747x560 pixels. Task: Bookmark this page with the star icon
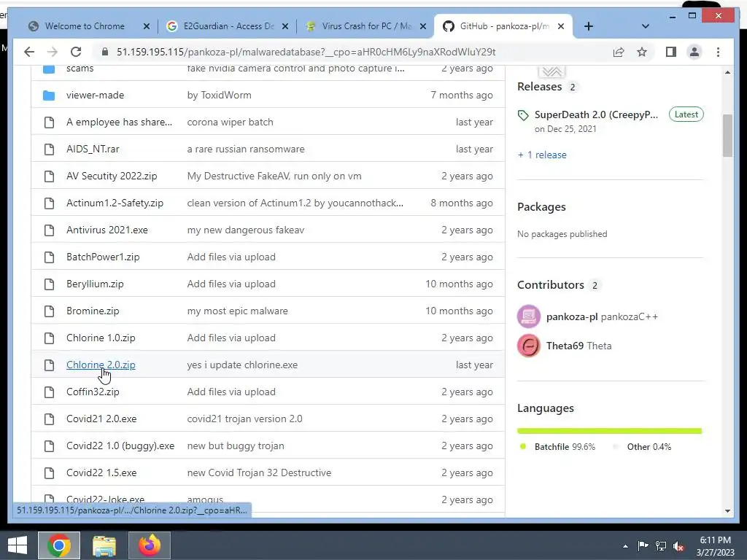coord(642,52)
